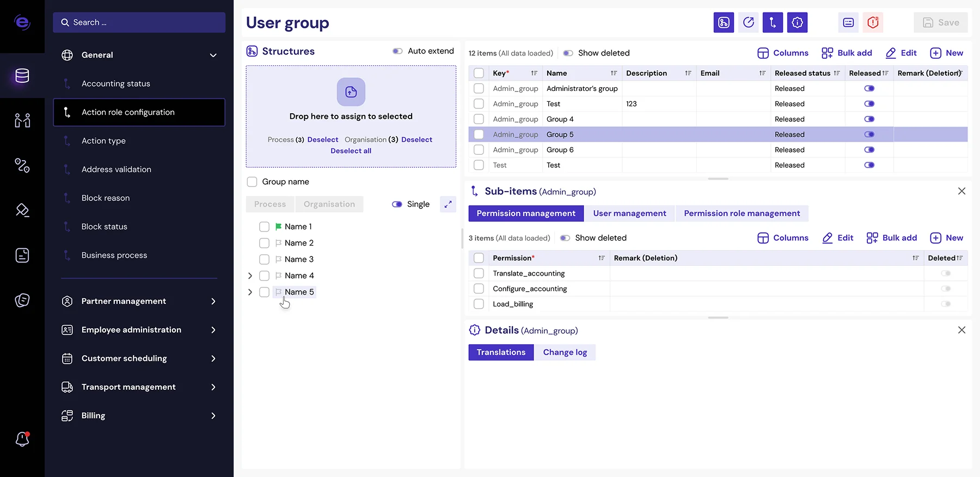Toggle Released switch for Group 6 row
This screenshot has width=980, height=477.
869,150
